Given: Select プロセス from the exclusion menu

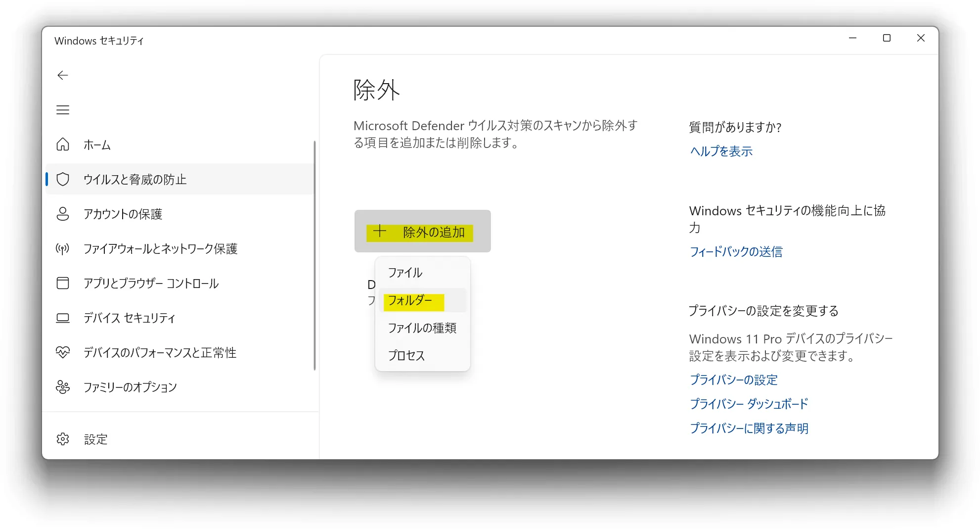Looking at the screenshot, I should coord(422,356).
